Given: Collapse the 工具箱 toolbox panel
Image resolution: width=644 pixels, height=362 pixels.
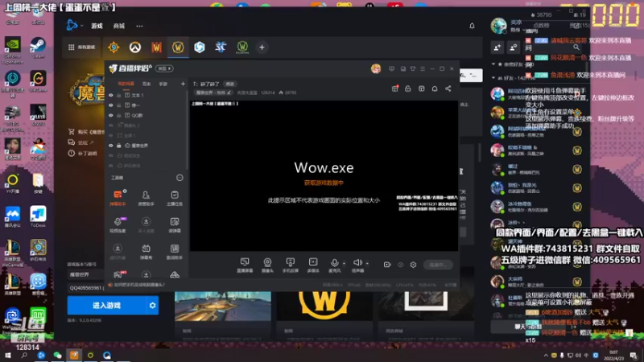Looking at the screenshot, I should coord(180,178).
